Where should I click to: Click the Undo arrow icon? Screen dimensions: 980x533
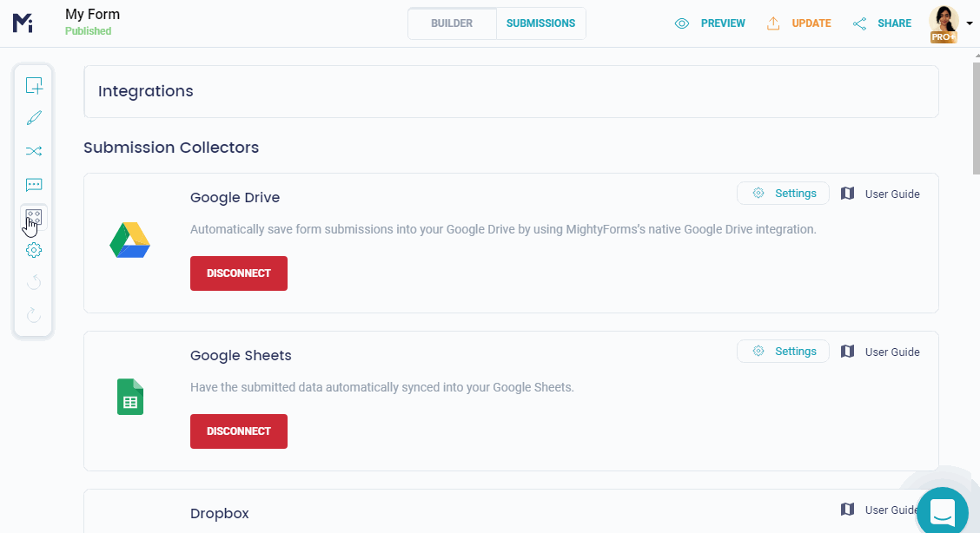coord(33,281)
